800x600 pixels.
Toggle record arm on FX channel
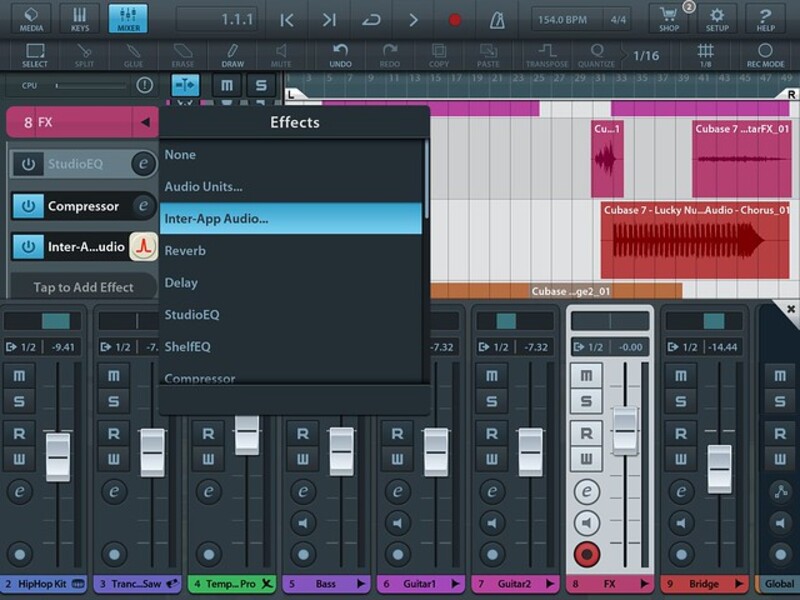587,555
